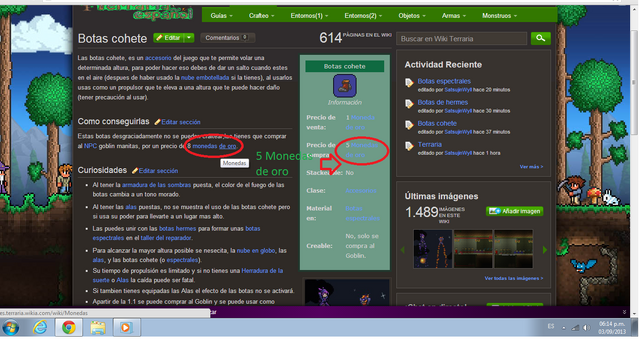Click the pencil icon next to Curiosidades
Screen dimensions: 640x360
135,171
